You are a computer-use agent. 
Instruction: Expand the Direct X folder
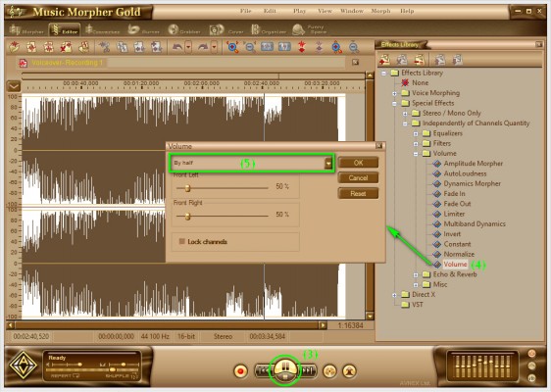394,295
